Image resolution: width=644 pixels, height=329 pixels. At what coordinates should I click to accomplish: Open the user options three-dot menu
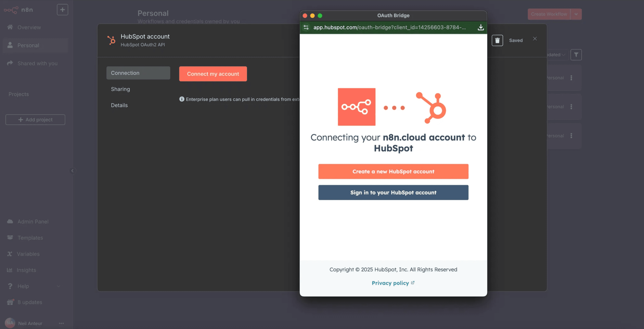tap(61, 323)
